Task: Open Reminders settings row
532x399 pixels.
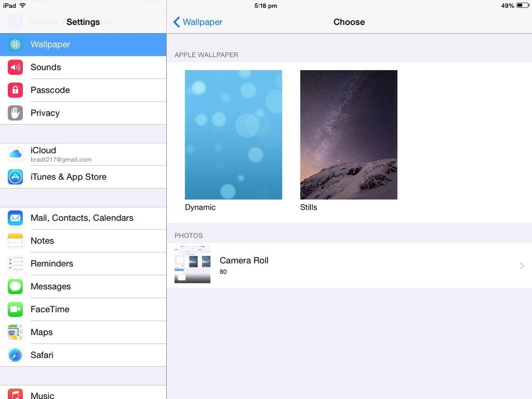Action: 83,264
